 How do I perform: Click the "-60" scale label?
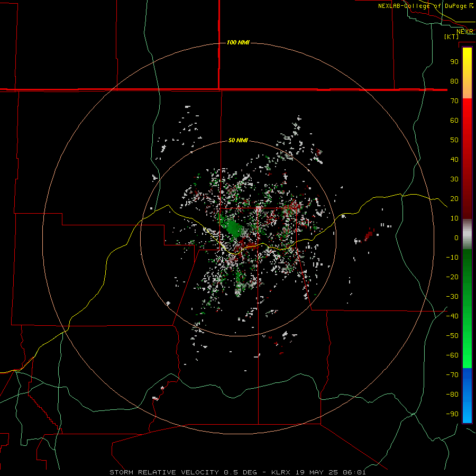tap(452, 355)
